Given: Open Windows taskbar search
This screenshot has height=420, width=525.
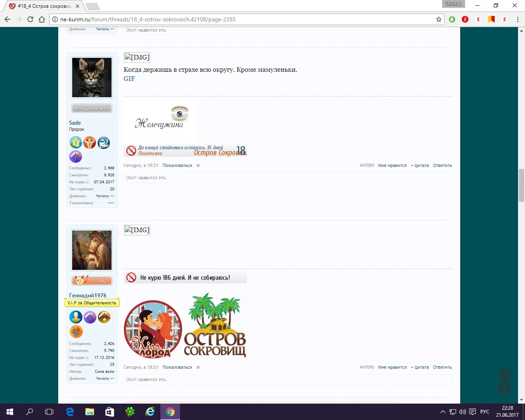Looking at the screenshot, I should click(x=30, y=412).
